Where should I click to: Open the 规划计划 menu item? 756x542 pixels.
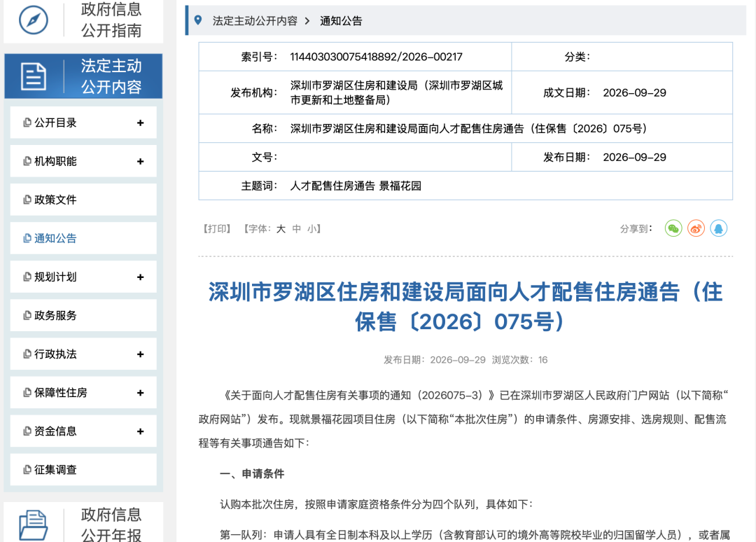83,277
